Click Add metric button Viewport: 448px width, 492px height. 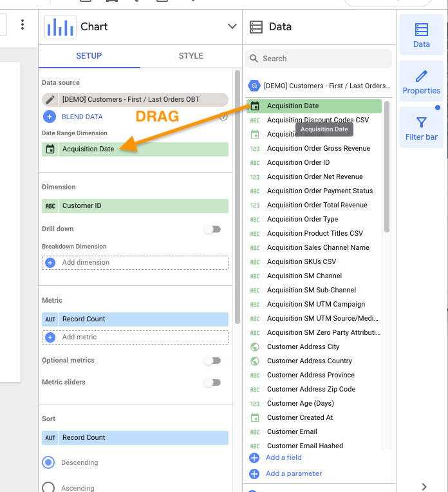(135, 337)
